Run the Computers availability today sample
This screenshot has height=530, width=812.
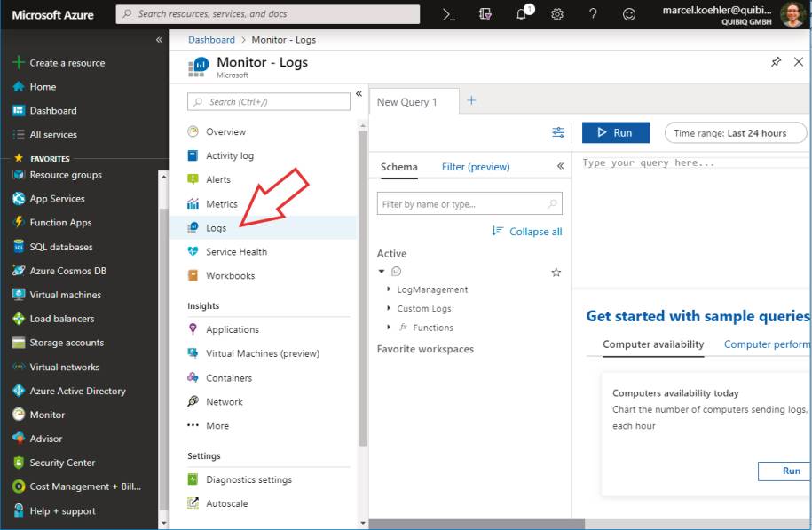[784, 471]
